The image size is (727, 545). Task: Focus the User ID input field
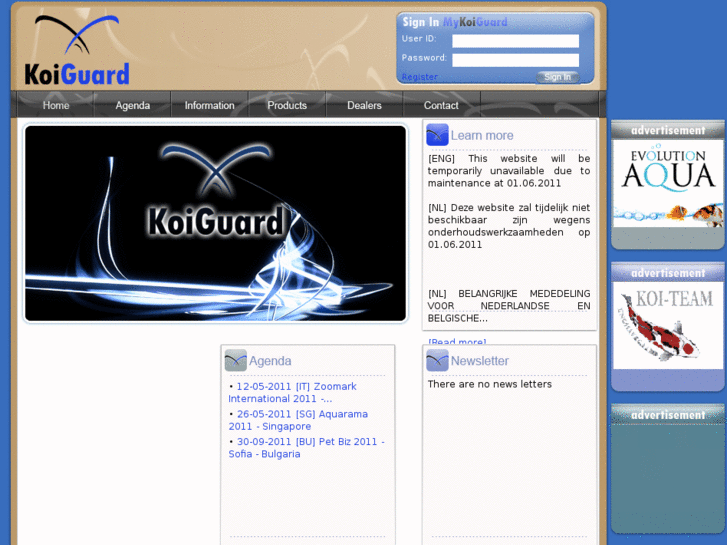pos(516,41)
